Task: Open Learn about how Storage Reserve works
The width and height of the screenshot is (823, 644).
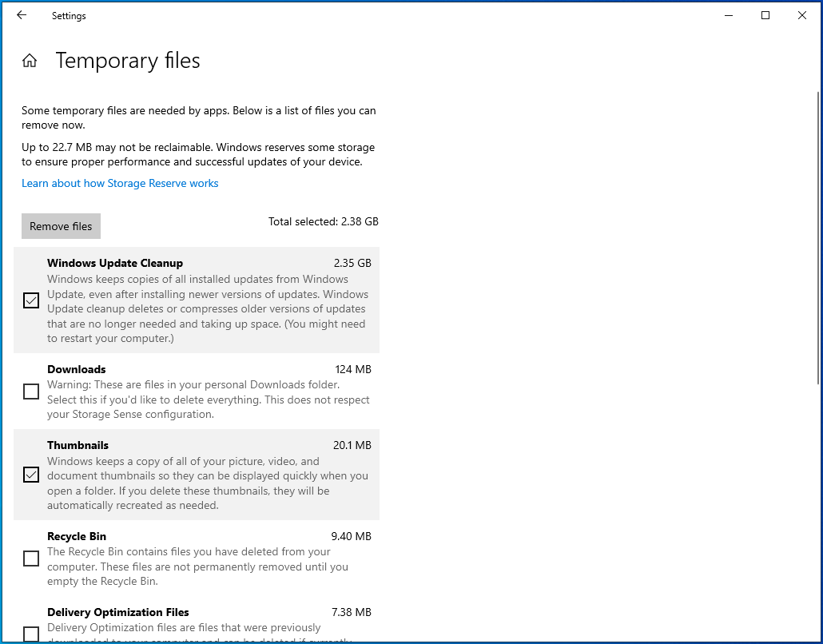Action: pos(120,183)
